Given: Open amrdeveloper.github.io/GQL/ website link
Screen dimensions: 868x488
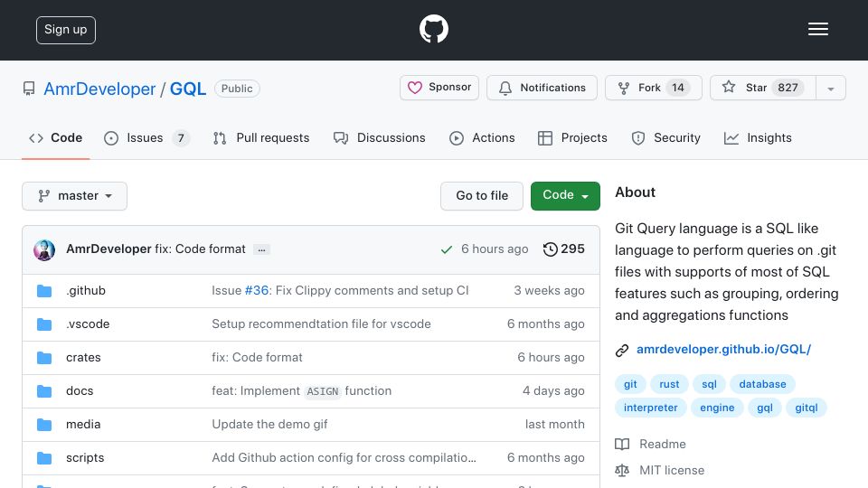Looking at the screenshot, I should point(723,349).
